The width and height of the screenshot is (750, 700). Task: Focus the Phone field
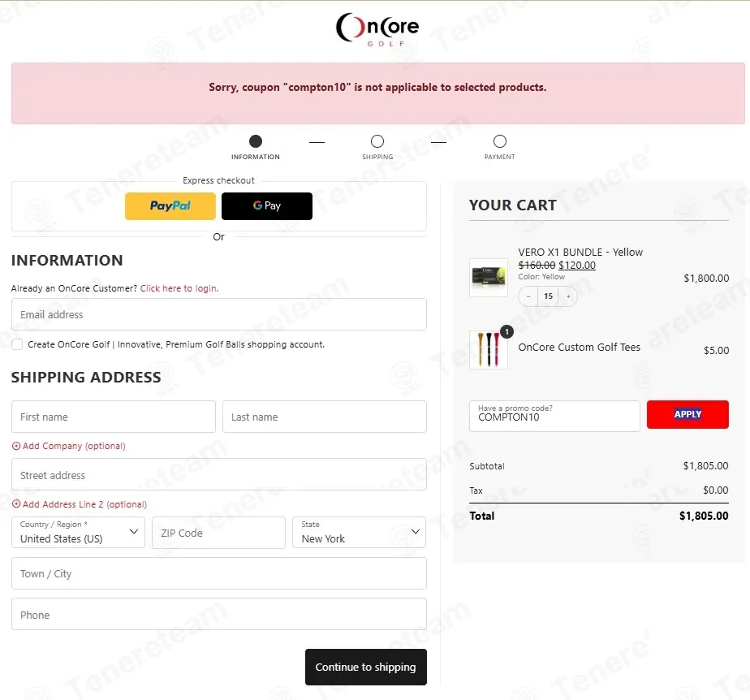pos(219,615)
